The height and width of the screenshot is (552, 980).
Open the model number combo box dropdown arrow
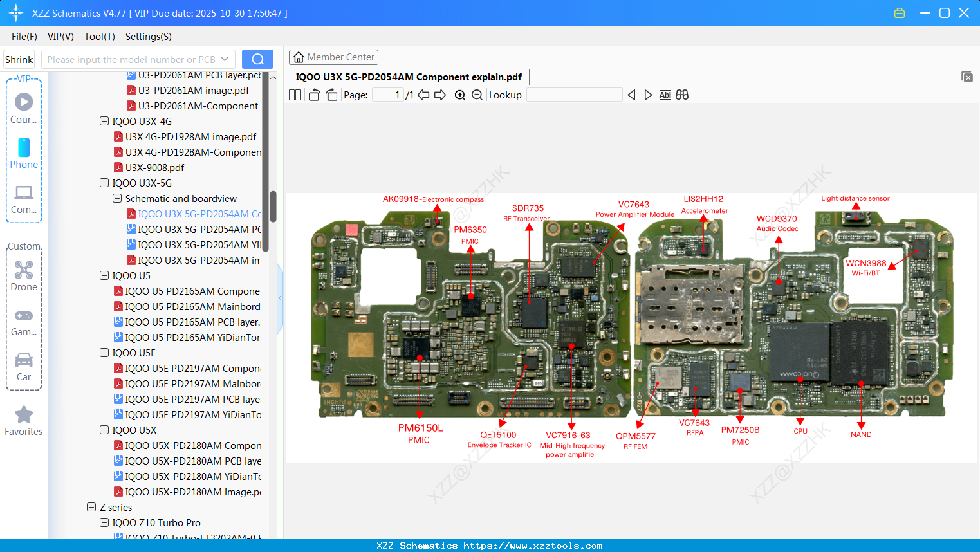pos(225,59)
